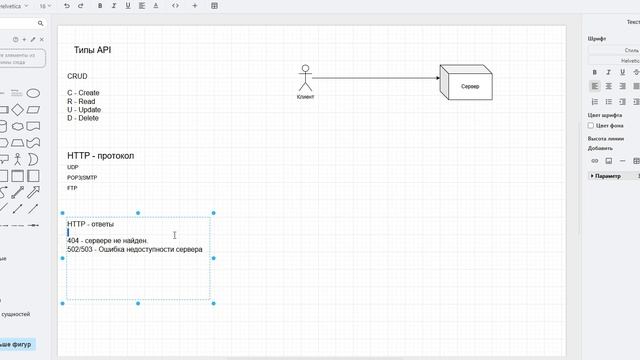Viewport: 640px width, 360px height.
Task: Click the 'U - Update' line
Action: click(84, 110)
